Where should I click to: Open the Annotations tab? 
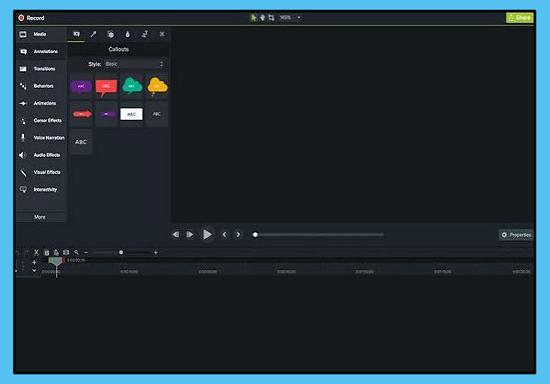click(41, 52)
